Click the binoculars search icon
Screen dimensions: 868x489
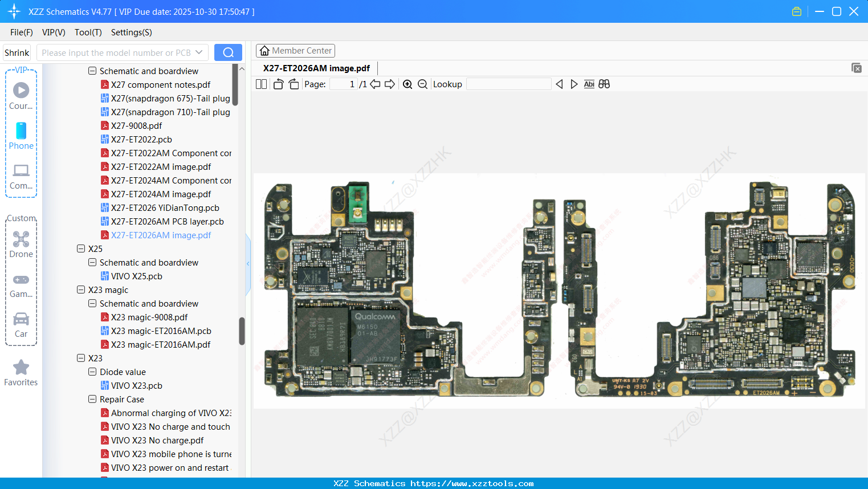point(604,84)
